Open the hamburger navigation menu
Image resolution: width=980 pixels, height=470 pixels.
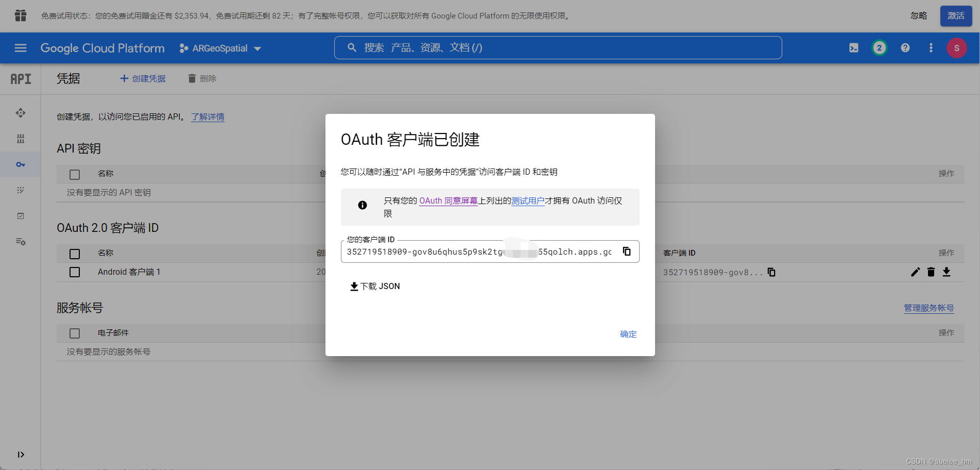click(21, 48)
